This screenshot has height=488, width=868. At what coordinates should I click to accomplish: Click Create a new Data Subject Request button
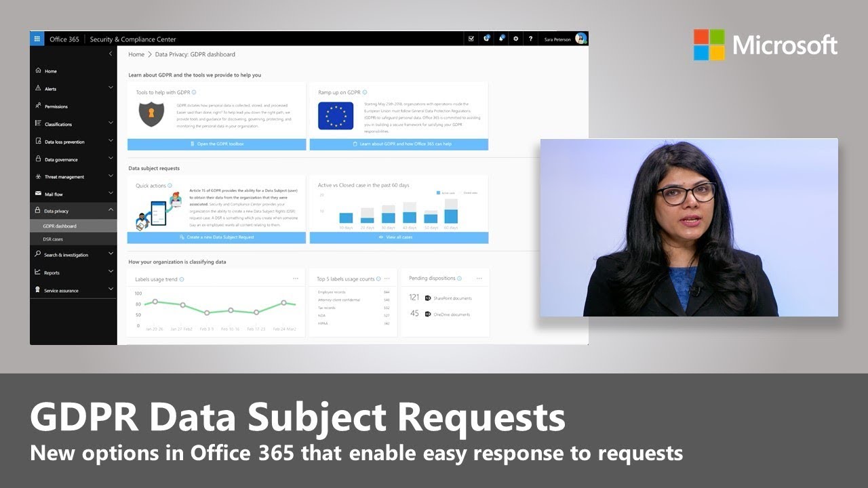(x=216, y=238)
